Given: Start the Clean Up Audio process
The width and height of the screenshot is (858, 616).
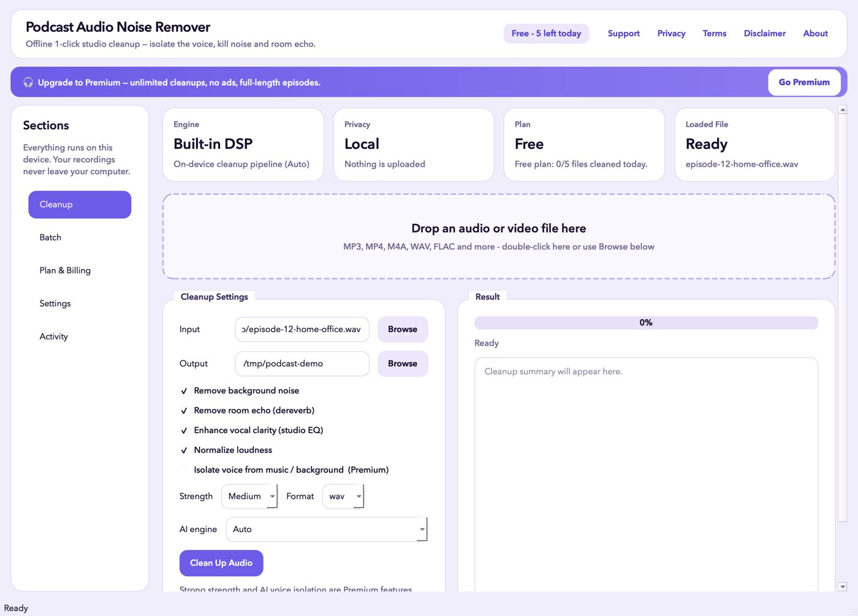Looking at the screenshot, I should pyautogui.click(x=221, y=563).
